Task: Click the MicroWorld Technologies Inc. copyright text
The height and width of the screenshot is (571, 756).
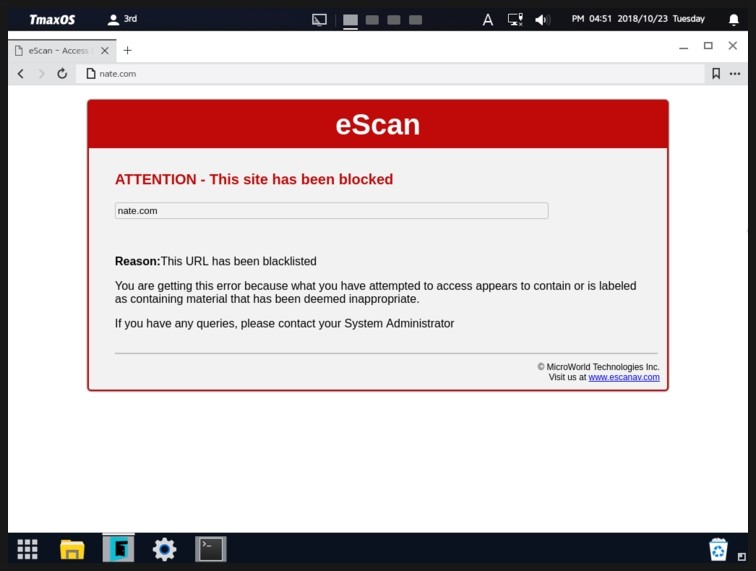Action: click(x=598, y=367)
